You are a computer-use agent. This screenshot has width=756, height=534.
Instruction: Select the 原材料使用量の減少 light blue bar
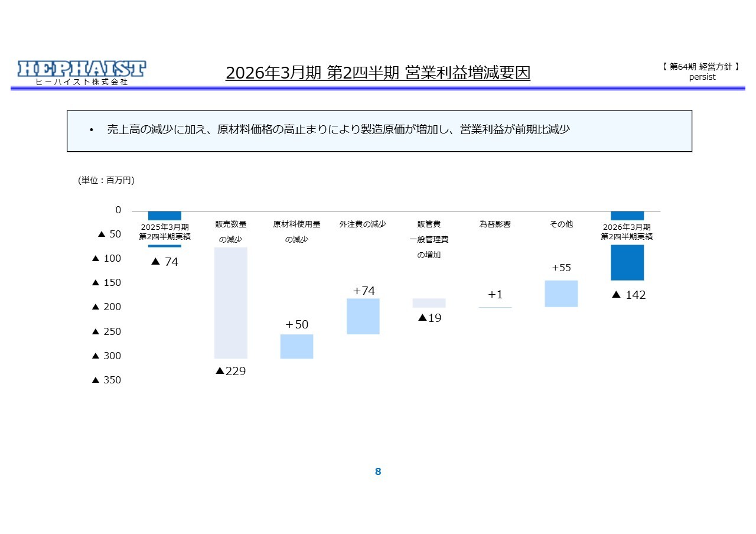tap(296, 346)
